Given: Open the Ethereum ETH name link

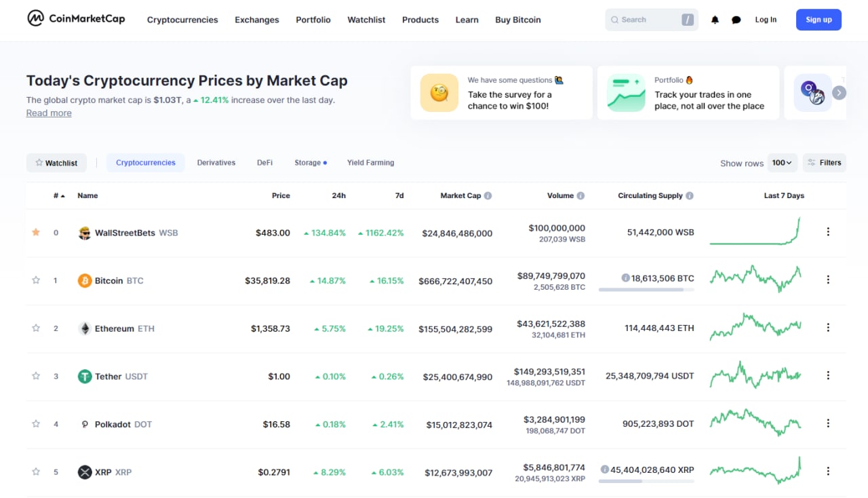Looking at the screenshot, I should tap(125, 328).
